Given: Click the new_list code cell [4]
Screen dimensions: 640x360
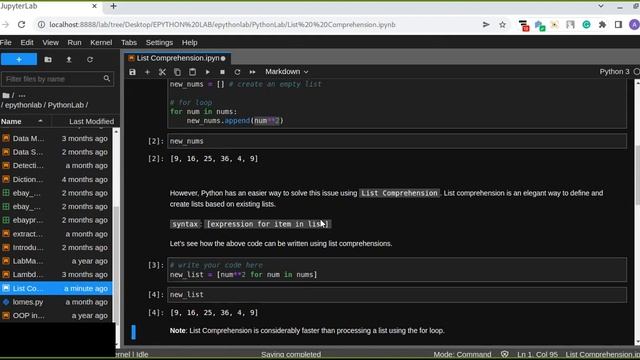Looking at the screenshot, I should pos(397,294).
